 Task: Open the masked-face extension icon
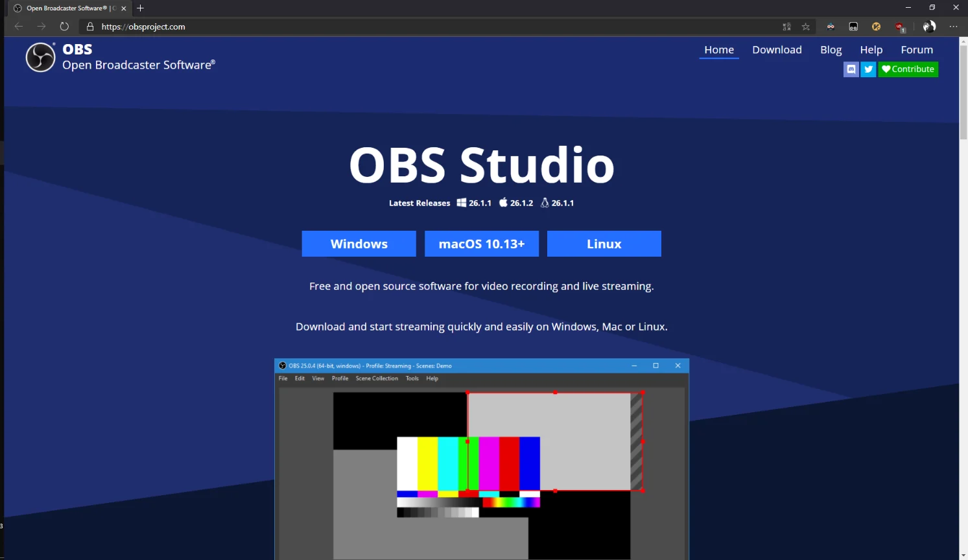(x=831, y=27)
